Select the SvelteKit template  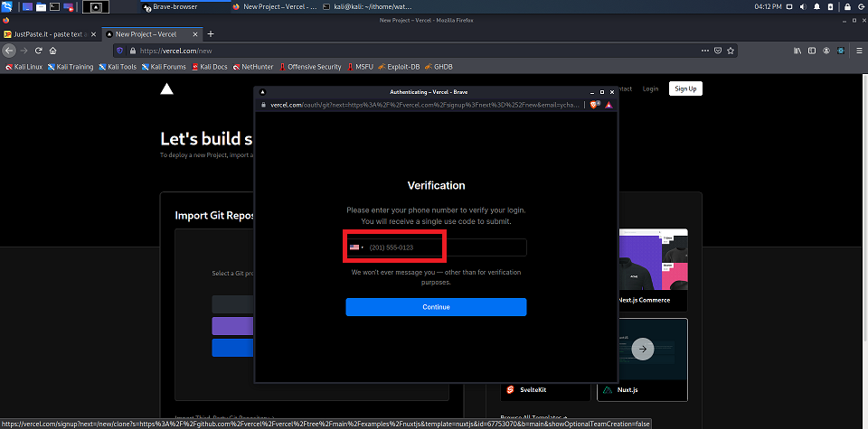pyautogui.click(x=544, y=390)
